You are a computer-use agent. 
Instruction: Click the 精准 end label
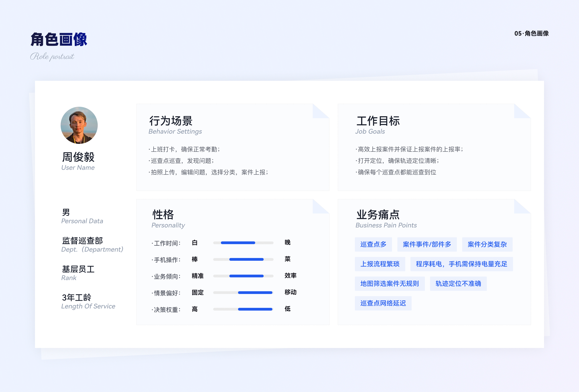[198, 276]
